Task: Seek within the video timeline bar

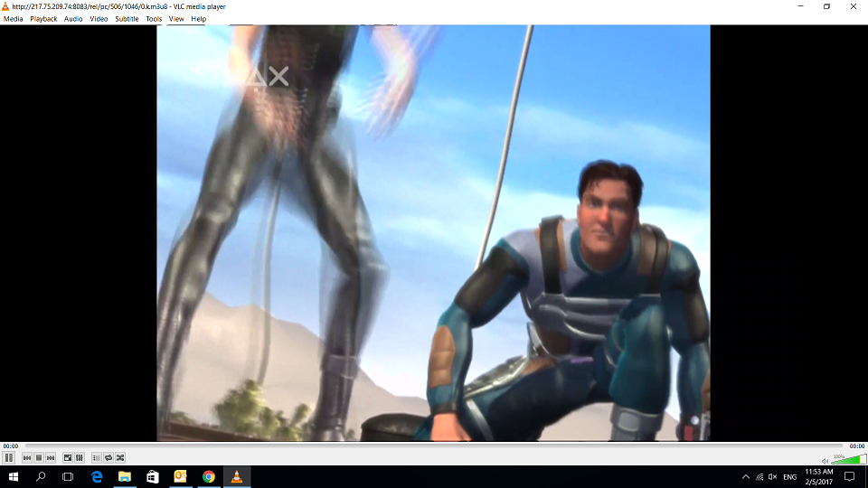Action: 433,446
